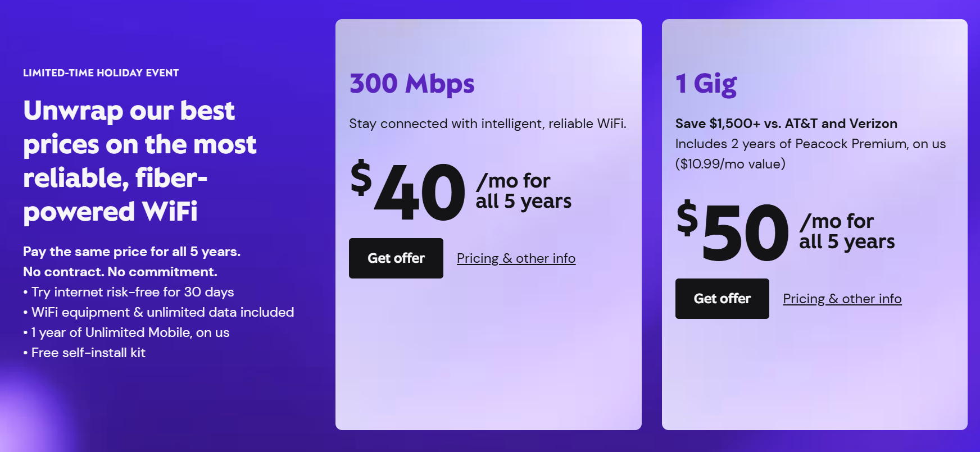Click the 'Stay connected with intelligent, reliable WiFi' description
Image resolution: width=980 pixels, height=452 pixels.
tap(487, 124)
